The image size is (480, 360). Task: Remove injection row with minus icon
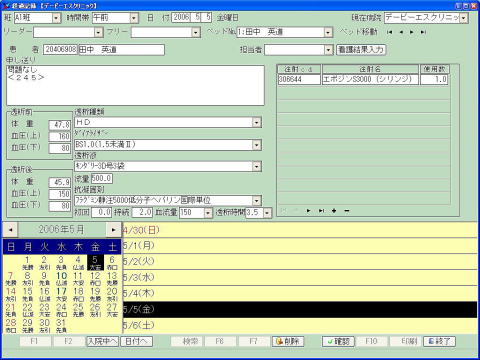click(x=347, y=211)
